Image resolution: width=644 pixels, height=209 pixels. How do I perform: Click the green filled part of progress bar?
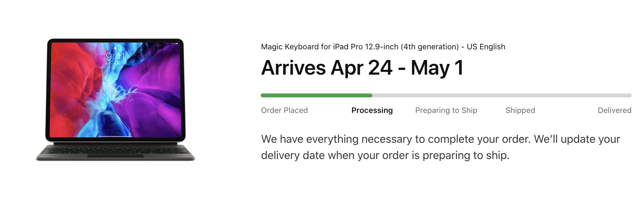point(316,95)
